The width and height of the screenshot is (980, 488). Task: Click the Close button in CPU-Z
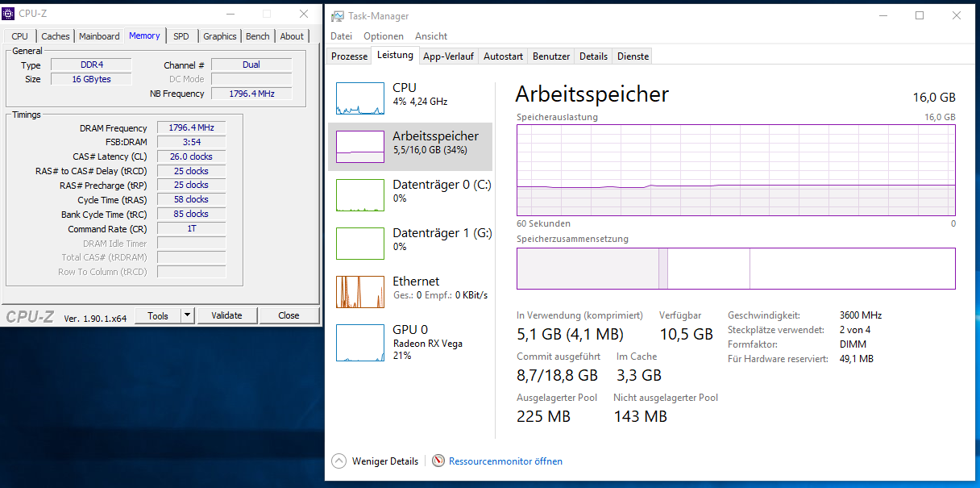pos(289,315)
